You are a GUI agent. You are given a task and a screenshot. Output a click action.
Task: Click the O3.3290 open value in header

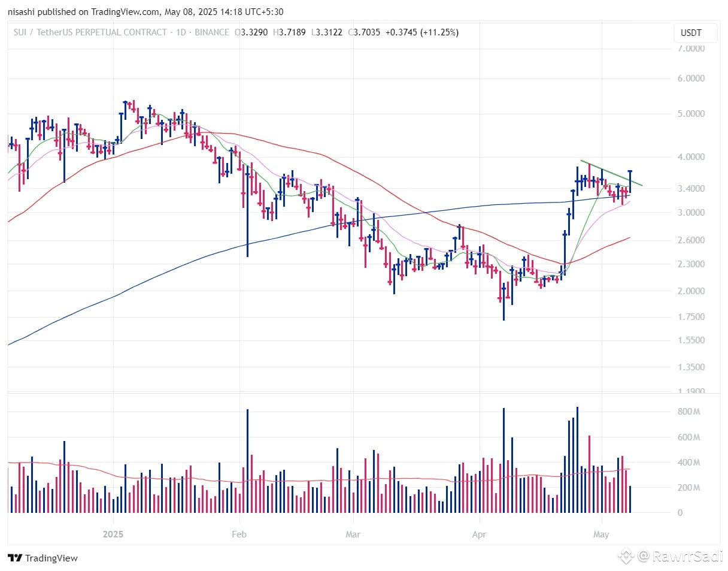pyautogui.click(x=251, y=32)
